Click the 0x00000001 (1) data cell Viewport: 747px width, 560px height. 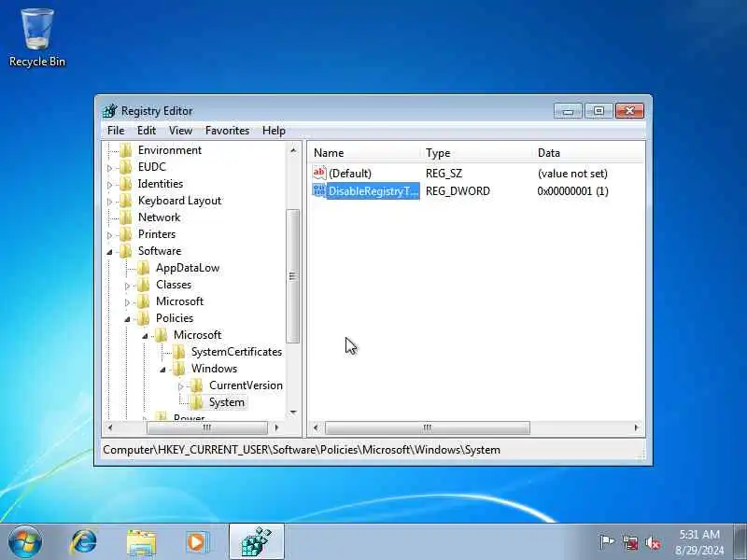click(572, 191)
